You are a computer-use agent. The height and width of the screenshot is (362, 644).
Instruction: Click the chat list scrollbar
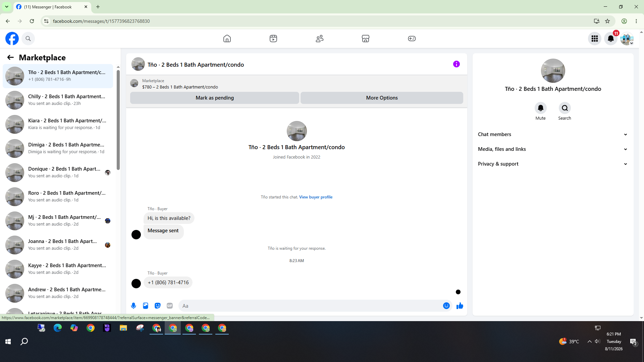pyautogui.click(x=118, y=120)
